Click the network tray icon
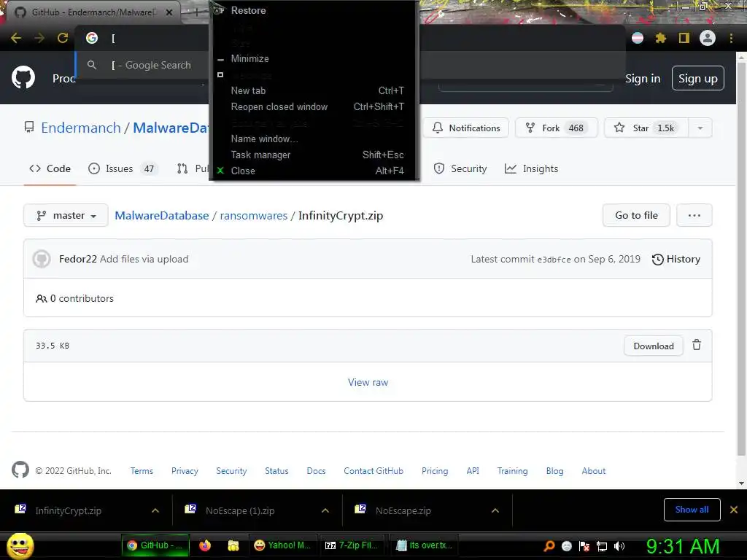 (602, 546)
